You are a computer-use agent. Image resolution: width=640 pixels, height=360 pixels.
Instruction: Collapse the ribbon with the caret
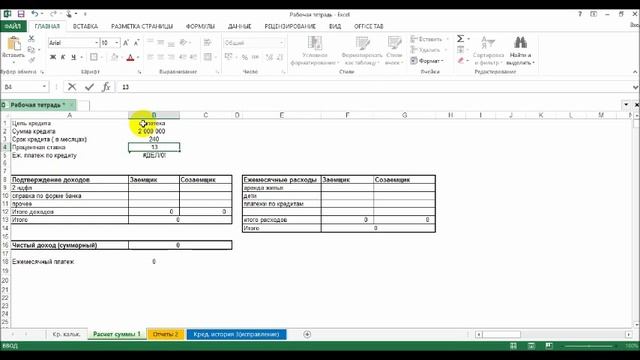[635, 72]
